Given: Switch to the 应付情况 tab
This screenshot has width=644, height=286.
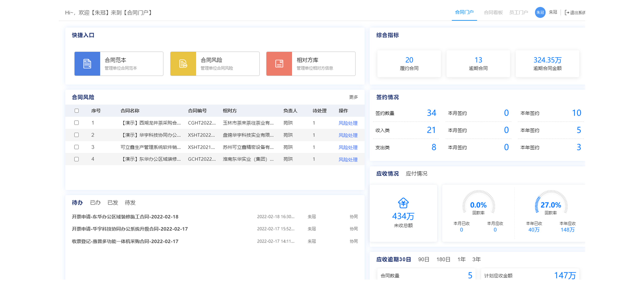Looking at the screenshot, I should click(416, 173).
